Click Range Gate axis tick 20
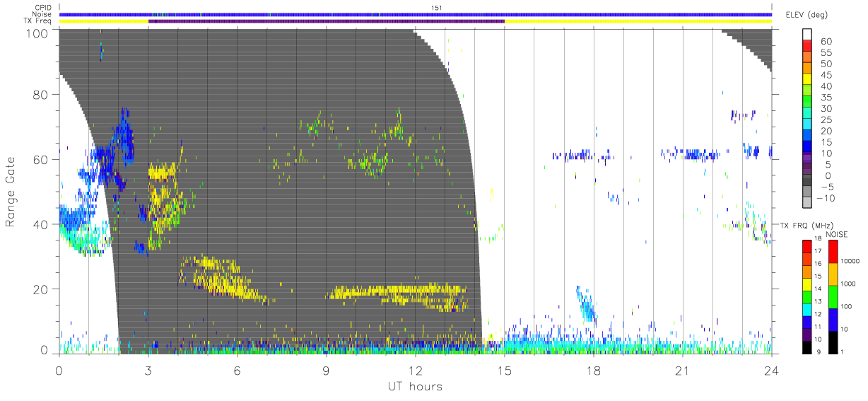Screen dimensions: 868x401 click(x=41, y=289)
